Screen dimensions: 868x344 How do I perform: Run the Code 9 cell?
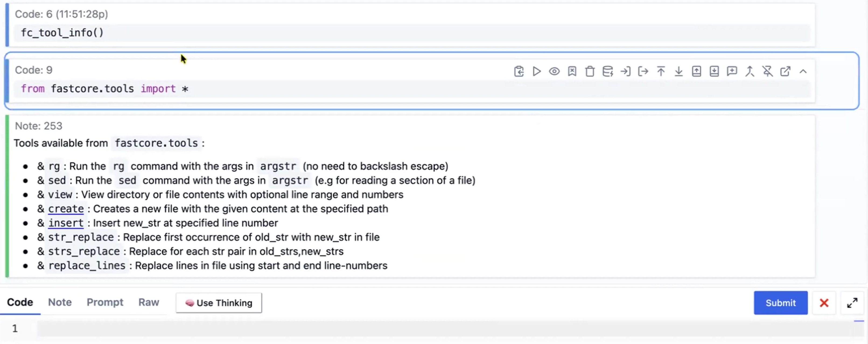click(536, 71)
